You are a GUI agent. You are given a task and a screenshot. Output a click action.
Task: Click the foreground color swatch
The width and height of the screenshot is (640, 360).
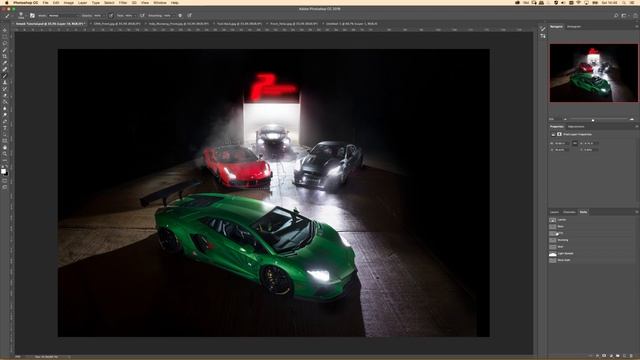[x=4, y=170]
